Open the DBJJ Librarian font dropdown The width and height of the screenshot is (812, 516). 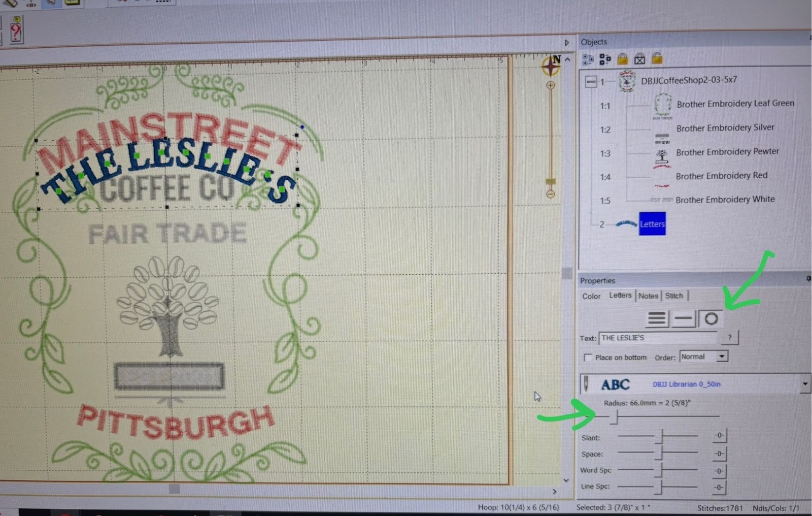[805, 384]
